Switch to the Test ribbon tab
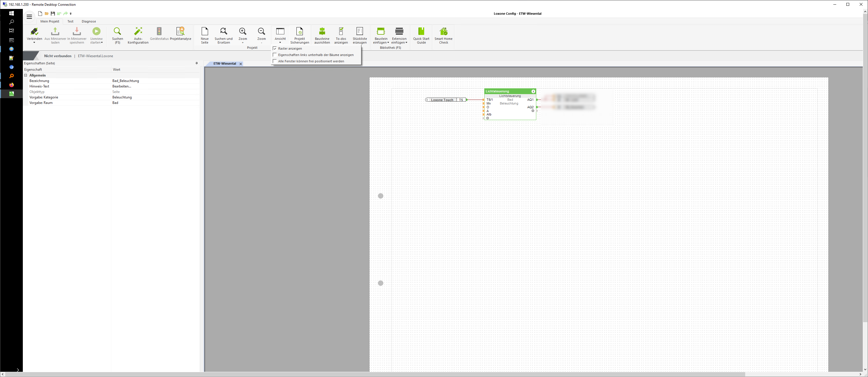868x377 pixels. [x=70, y=21]
